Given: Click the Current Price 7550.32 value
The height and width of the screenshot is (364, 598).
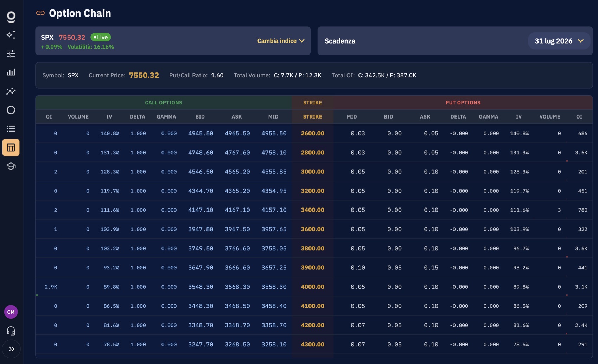Looking at the screenshot, I should tap(144, 75).
